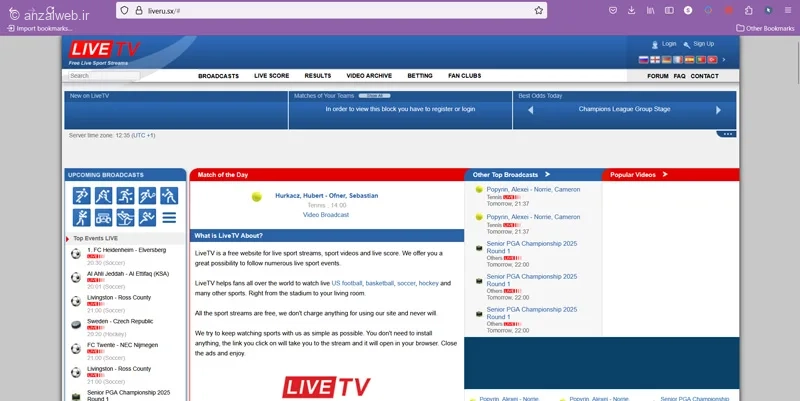Select the volleyball sport icon
The height and width of the screenshot is (401, 800).
pos(169,196)
